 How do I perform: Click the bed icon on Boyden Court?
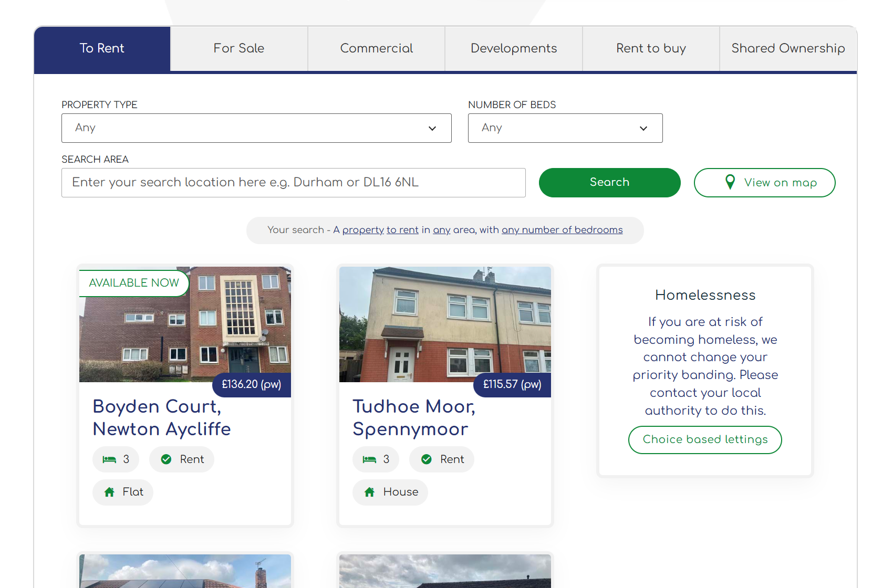coord(109,459)
